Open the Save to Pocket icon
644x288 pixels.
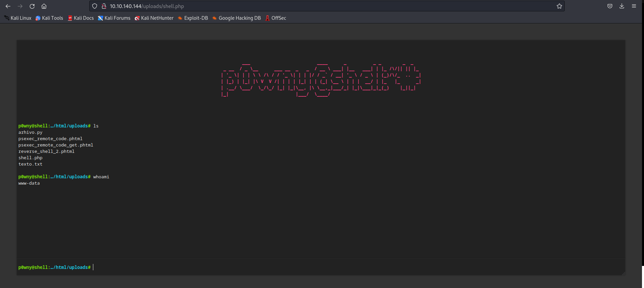(610, 6)
